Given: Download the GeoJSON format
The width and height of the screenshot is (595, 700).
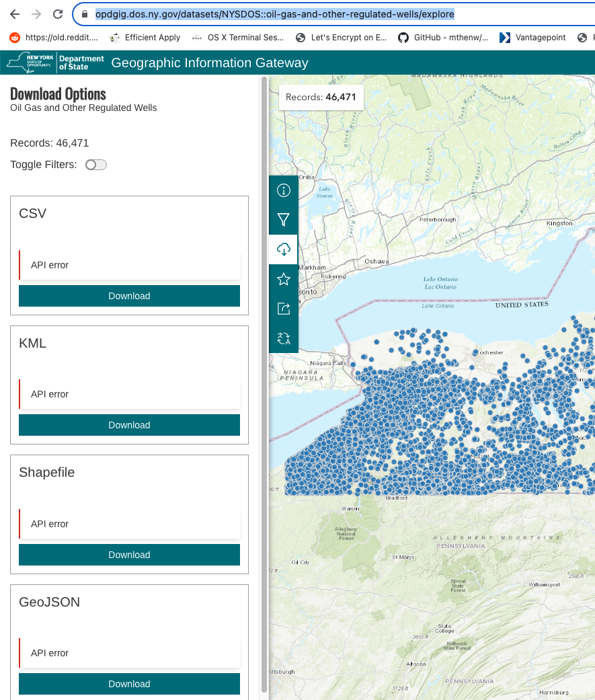Looking at the screenshot, I should point(130,684).
